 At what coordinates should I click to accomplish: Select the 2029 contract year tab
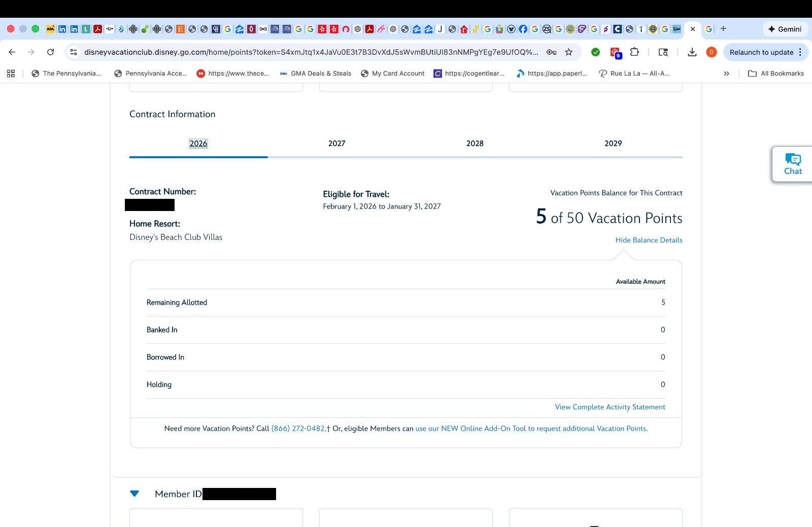613,144
